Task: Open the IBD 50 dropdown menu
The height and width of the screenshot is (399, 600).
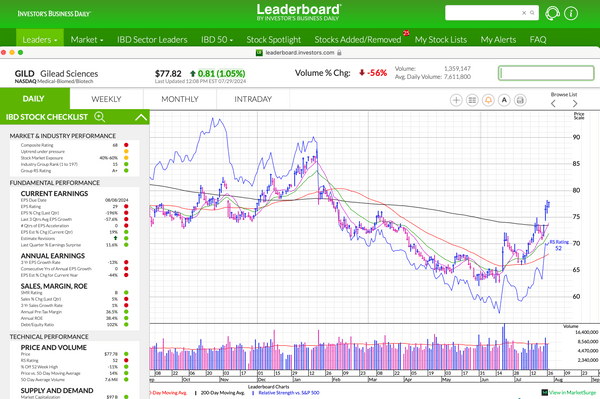Action: point(217,39)
